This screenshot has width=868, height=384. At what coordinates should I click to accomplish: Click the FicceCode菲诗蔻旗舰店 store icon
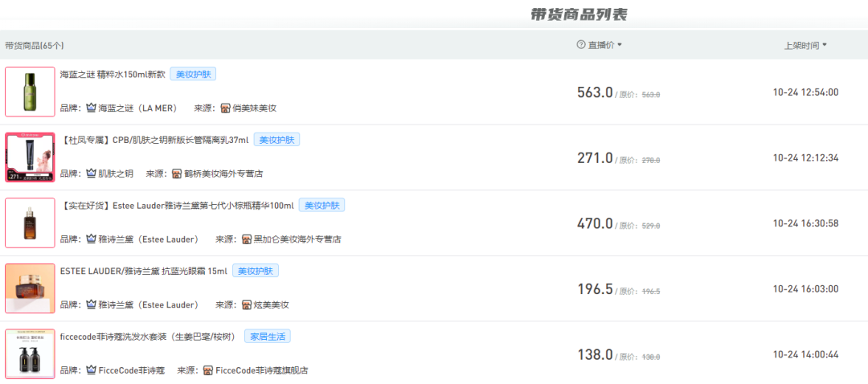208,371
